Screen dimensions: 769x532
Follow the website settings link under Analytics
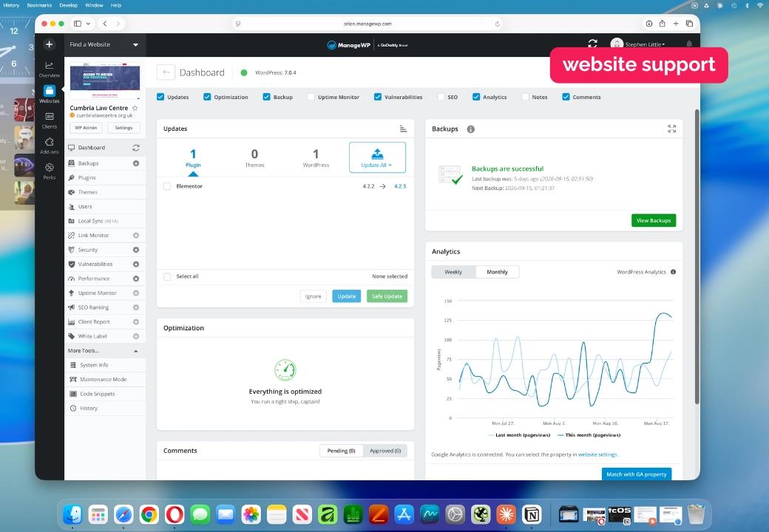(597, 454)
